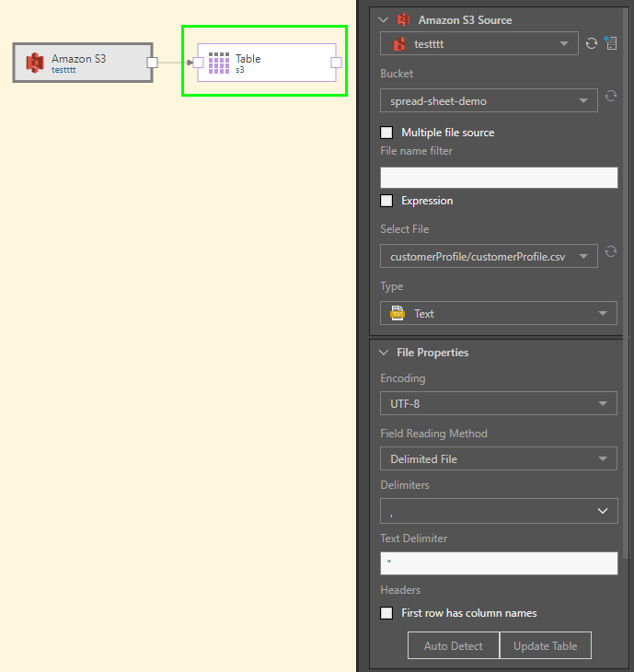The height and width of the screenshot is (672, 634).
Task: Click the 'Field Reading Method' label
Action: tap(433, 434)
